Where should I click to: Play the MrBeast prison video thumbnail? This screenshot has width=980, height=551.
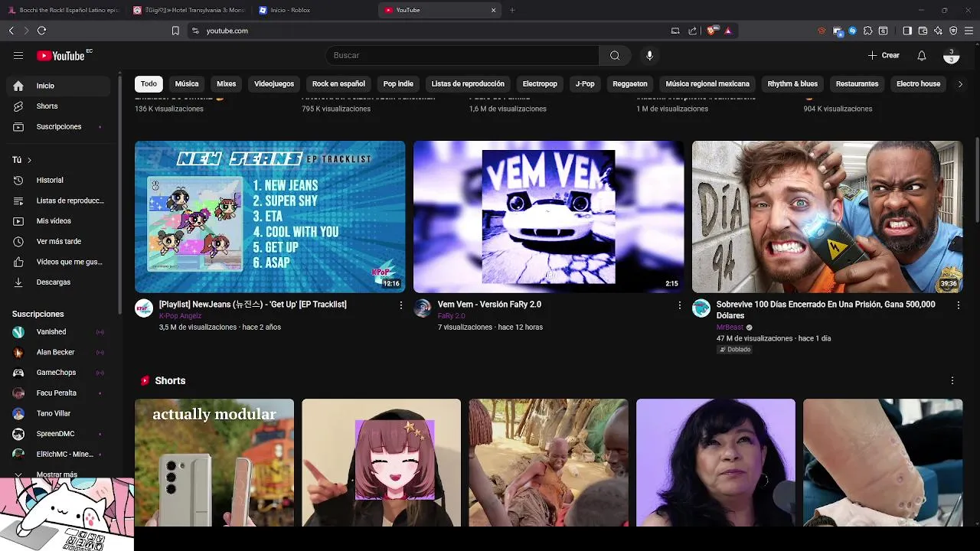pyautogui.click(x=827, y=217)
